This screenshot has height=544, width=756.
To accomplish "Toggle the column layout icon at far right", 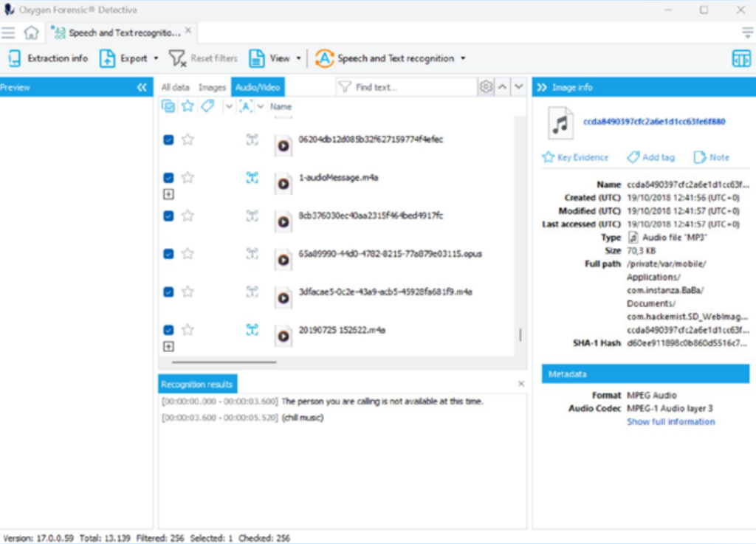I will pyautogui.click(x=740, y=59).
